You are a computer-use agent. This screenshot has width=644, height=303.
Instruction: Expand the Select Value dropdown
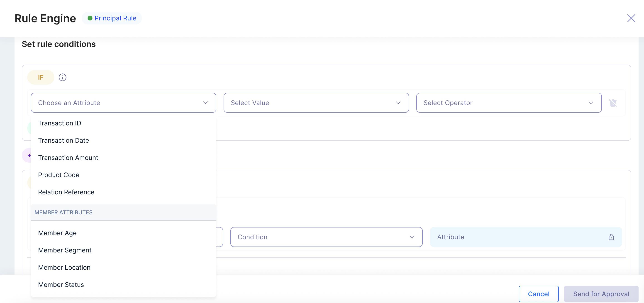coord(316,103)
